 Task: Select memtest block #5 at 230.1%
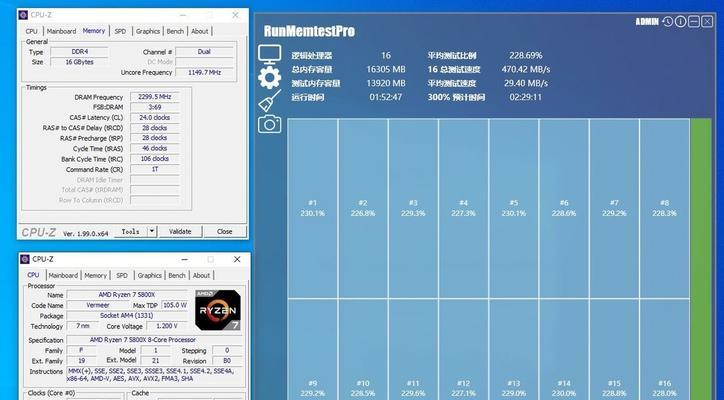point(513,208)
